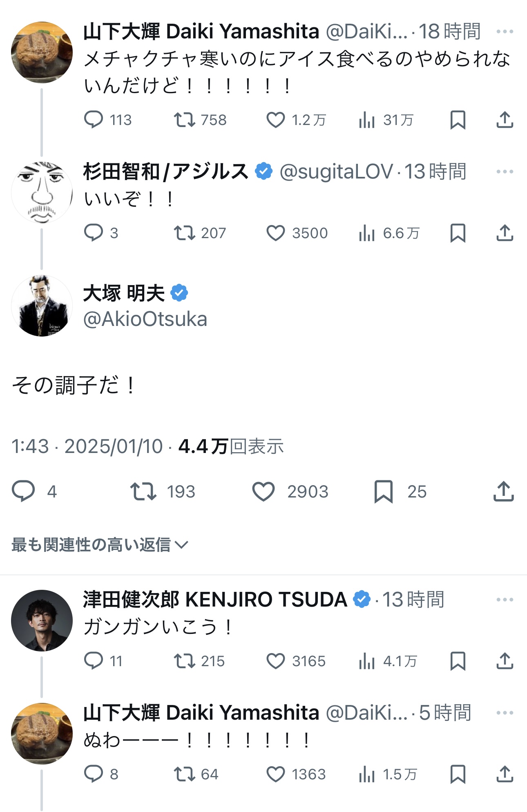The height and width of the screenshot is (812, 527).
Task: Repost Sugita Tomokazu's いいぞ reply
Action: pos(184,233)
